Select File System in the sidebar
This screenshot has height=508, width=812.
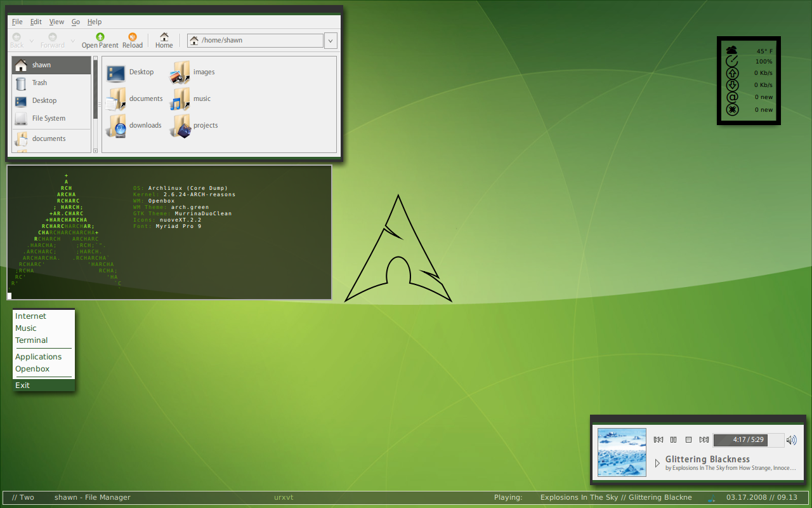point(51,118)
